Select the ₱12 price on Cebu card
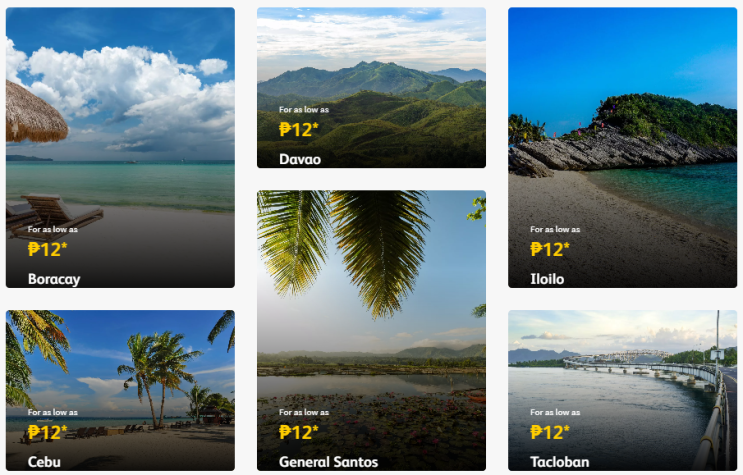 (47, 432)
